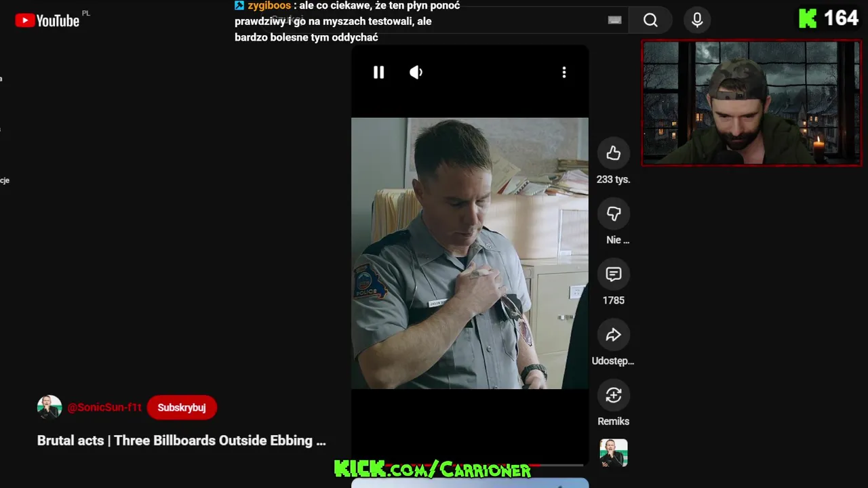This screenshot has width=868, height=488.
Task: Open the on-screen keyboard icon in search
Action: pos(614,20)
